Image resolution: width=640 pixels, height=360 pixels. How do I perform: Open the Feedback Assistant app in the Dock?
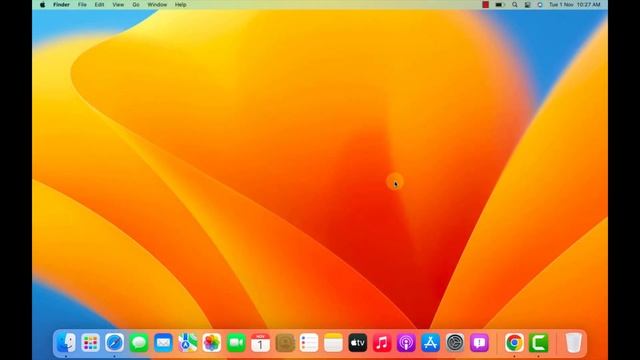(479, 342)
